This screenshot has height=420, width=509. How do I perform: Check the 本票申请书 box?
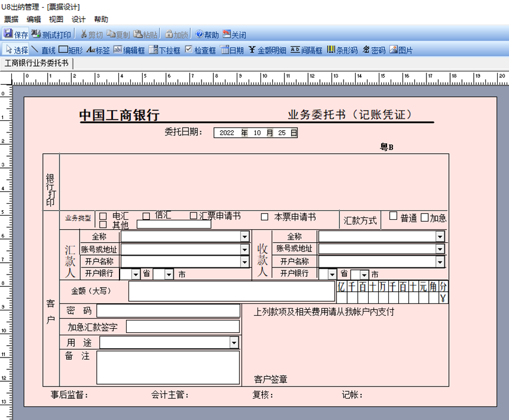coord(265,217)
